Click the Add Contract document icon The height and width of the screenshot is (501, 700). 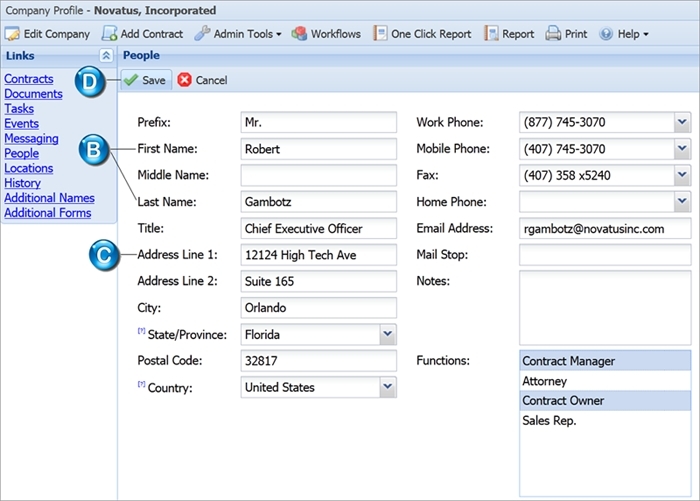click(x=109, y=33)
